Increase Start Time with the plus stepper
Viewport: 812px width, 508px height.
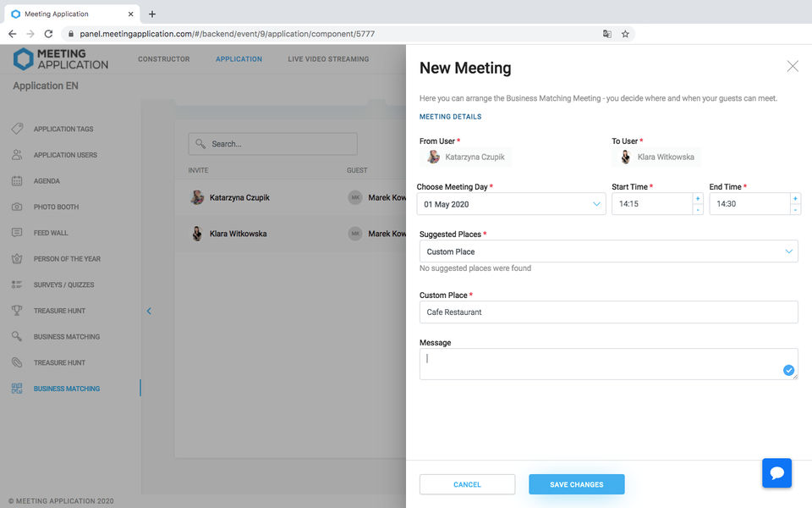coord(698,198)
